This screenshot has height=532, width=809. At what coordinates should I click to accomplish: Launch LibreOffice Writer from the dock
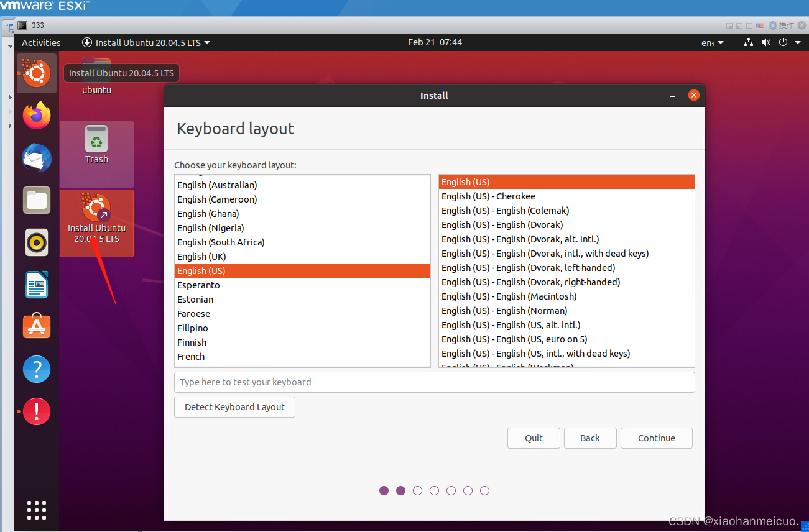click(36, 284)
